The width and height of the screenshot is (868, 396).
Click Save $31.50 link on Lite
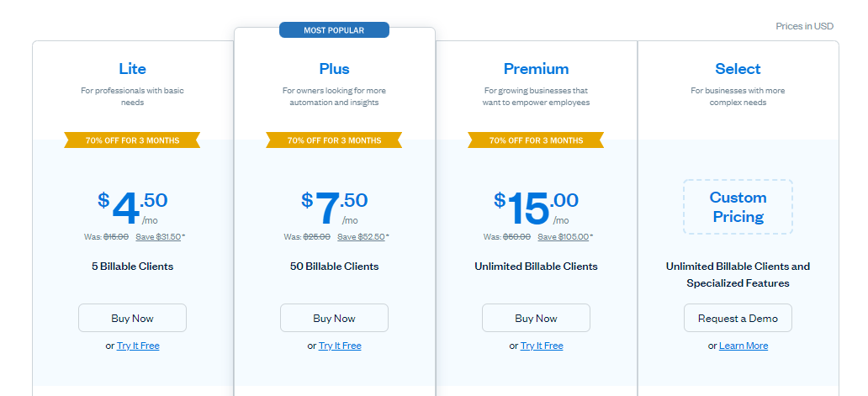click(158, 236)
